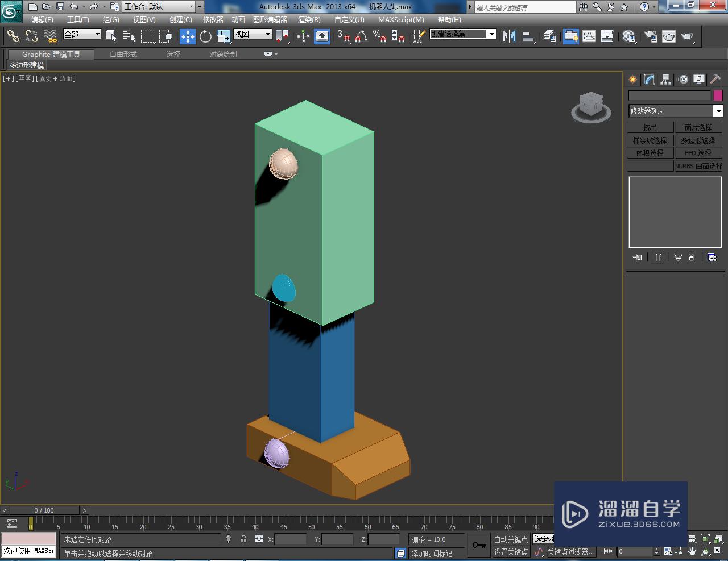Open the Schematic View
The height and width of the screenshot is (561, 728).
(x=607, y=36)
